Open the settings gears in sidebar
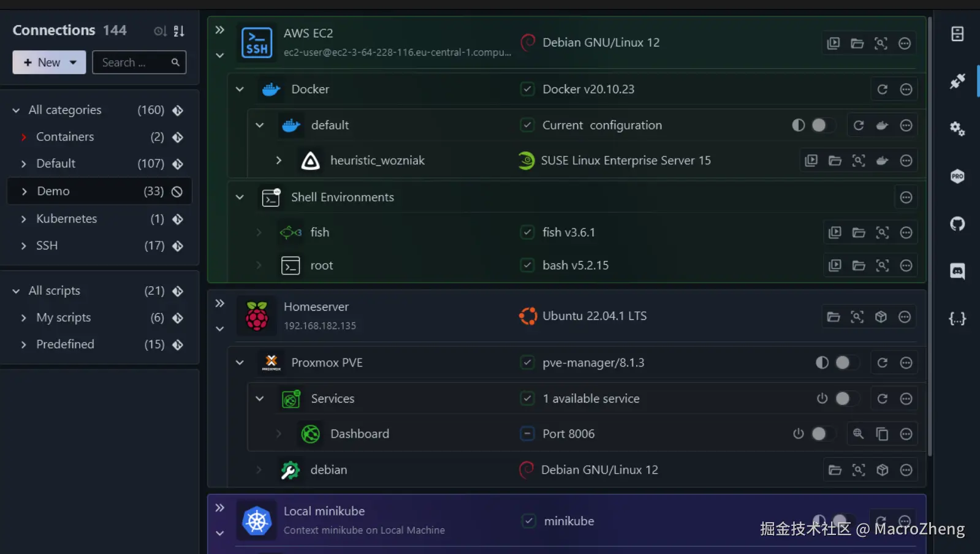Viewport: 980px width, 554px height. pos(957,129)
